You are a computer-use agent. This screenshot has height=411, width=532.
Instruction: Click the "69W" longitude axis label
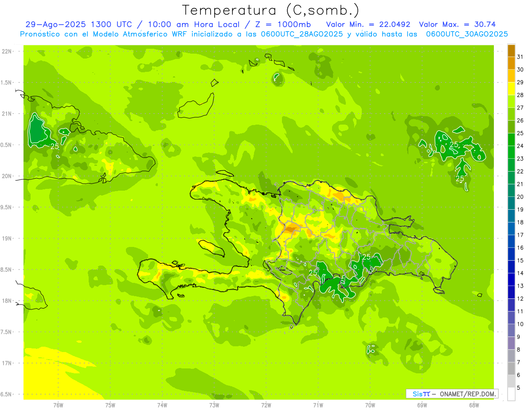pyautogui.click(x=422, y=405)
